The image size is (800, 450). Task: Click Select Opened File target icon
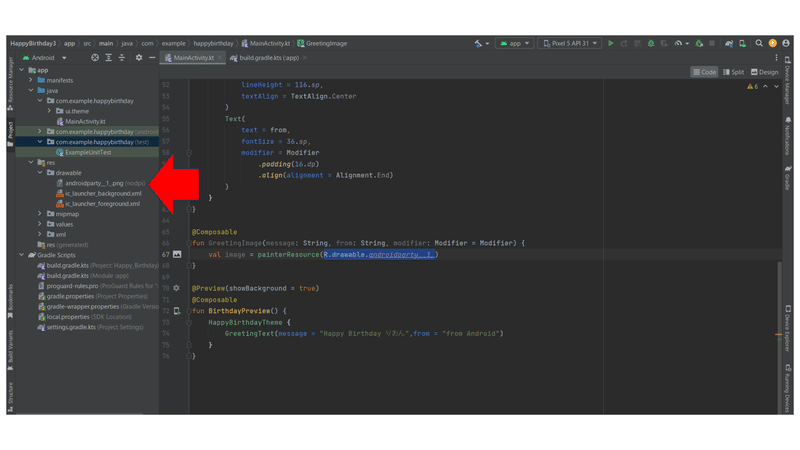[95, 58]
